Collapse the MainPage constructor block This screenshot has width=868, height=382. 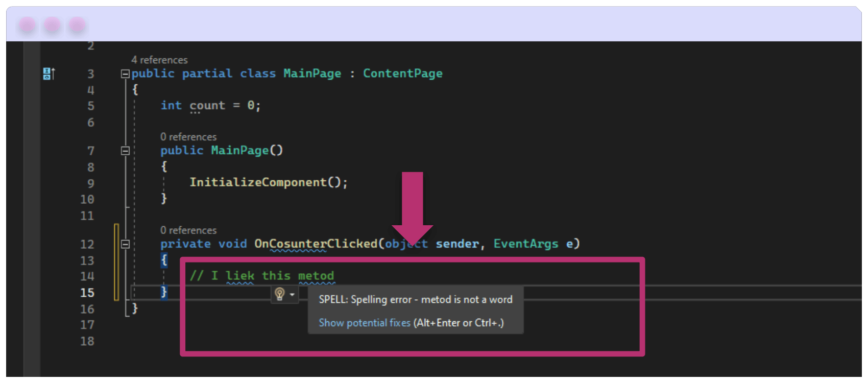pos(125,151)
